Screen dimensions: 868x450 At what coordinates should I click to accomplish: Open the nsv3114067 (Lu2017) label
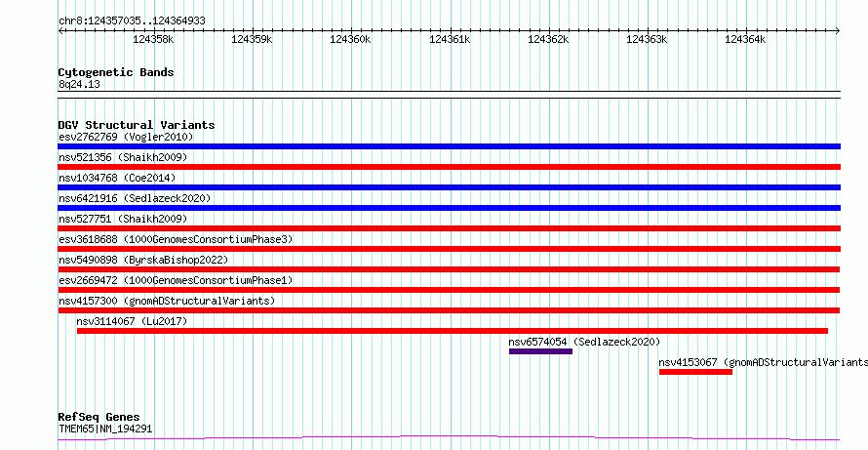pyautogui.click(x=132, y=321)
